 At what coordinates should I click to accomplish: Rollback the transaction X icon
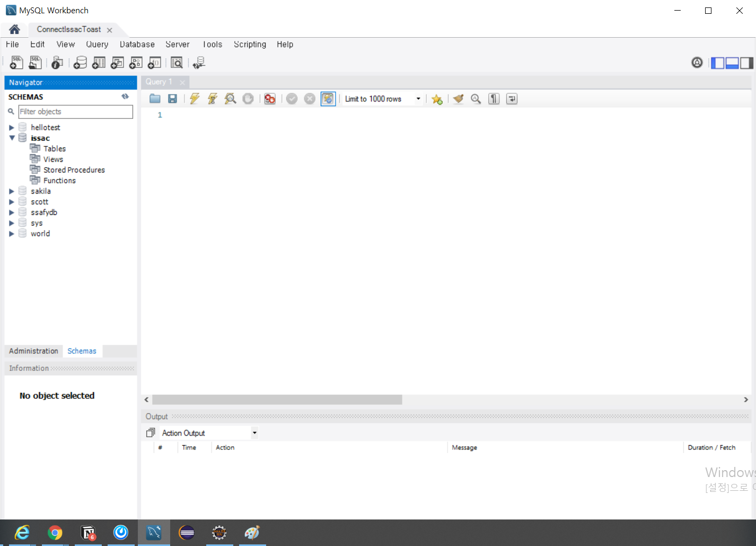coord(310,99)
